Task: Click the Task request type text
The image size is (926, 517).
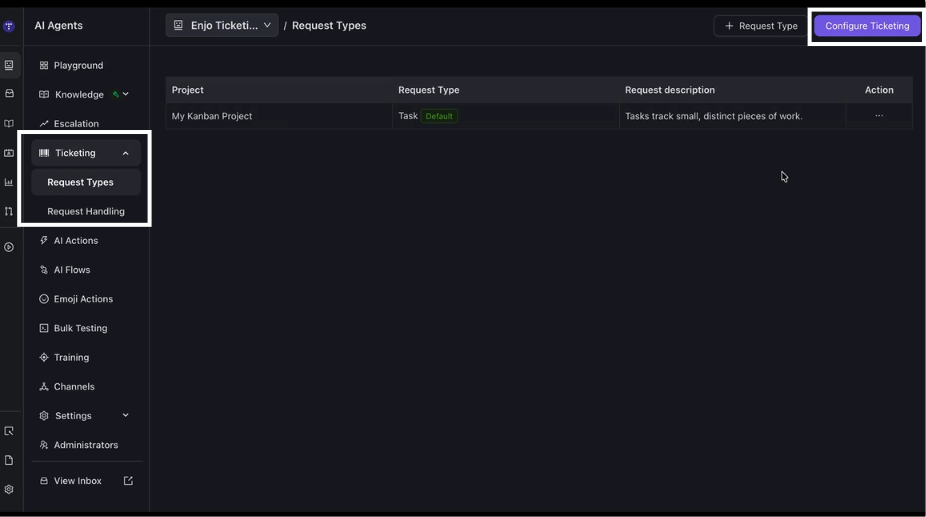Action: (x=407, y=116)
